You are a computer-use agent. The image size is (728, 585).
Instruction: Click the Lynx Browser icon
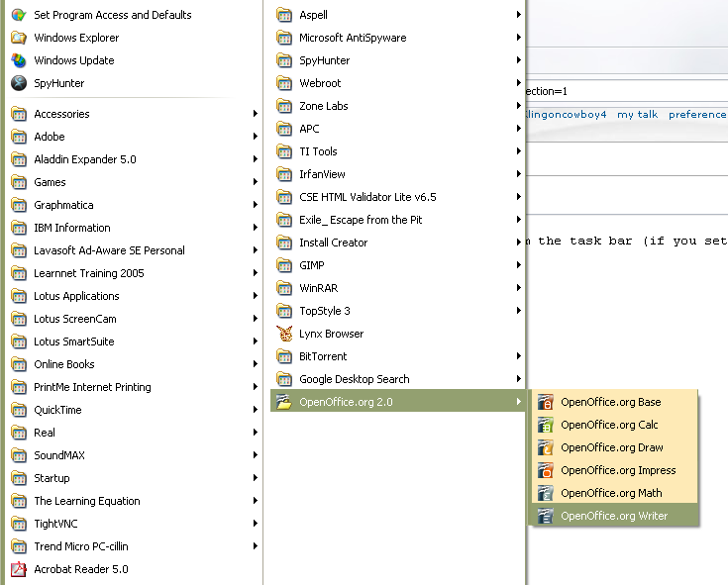284,334
